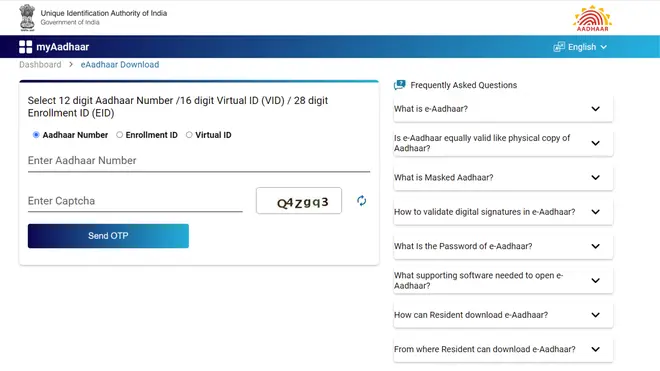Click the 'Select 12 digit Aadhaar Number' heading
The width and height of the screenshot is (660, 371).
[x=178, y=107]
